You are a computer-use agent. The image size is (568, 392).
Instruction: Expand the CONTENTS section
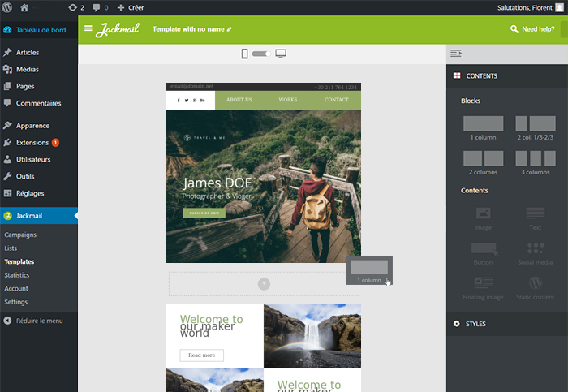507,76
